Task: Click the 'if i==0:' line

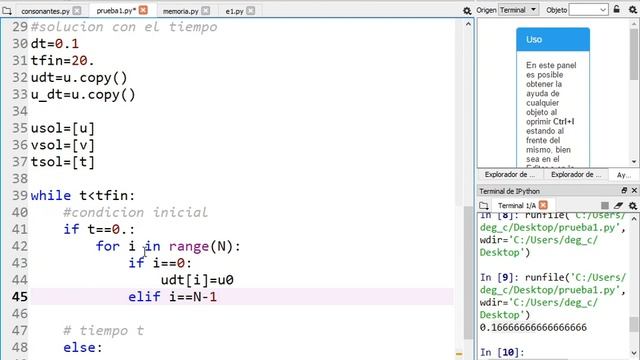Action: 160,263
